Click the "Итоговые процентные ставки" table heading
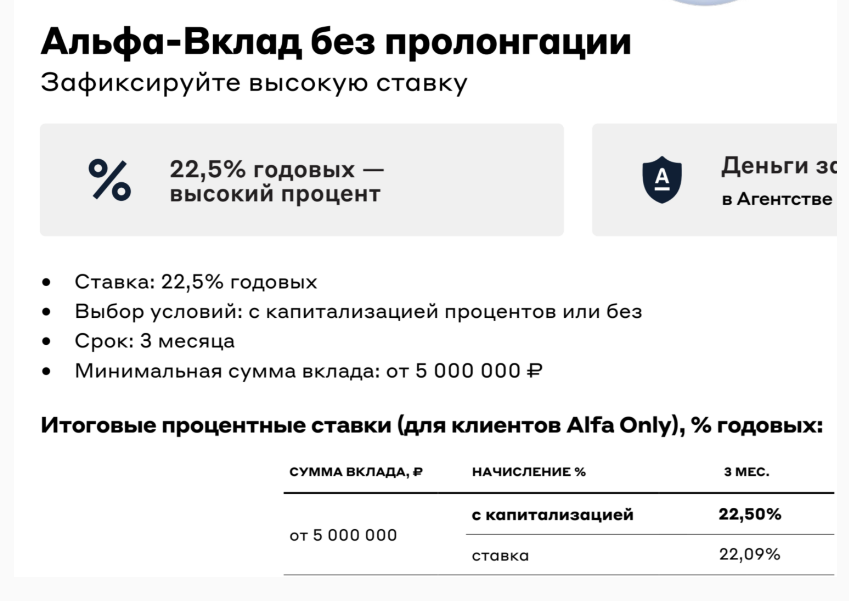Viewport: 849px width, 601px height. 431,426
